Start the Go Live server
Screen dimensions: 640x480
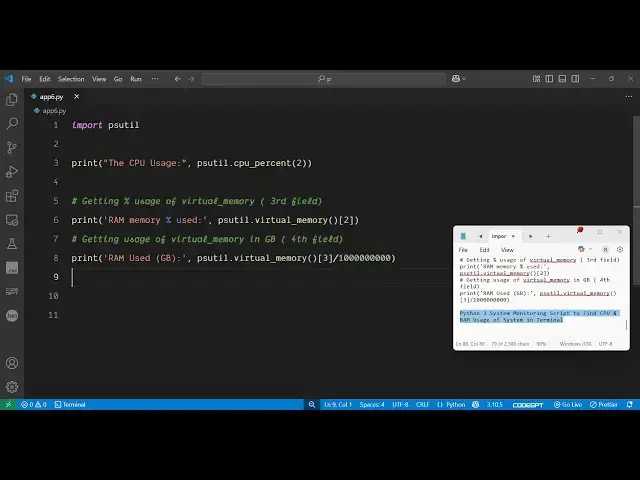pyautogui.click(x=567, y=404)
